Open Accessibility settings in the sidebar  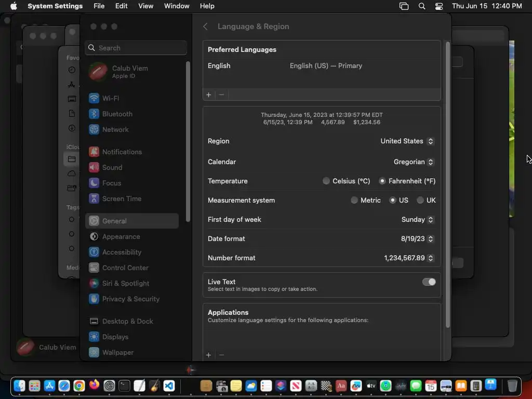(x=131, y=252)
